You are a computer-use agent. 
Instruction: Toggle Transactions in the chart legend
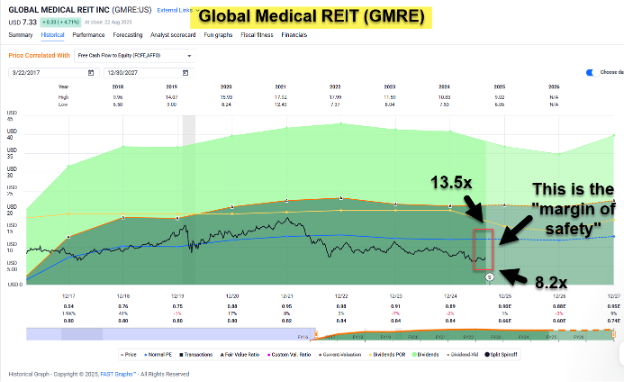(x=196, y=355)
